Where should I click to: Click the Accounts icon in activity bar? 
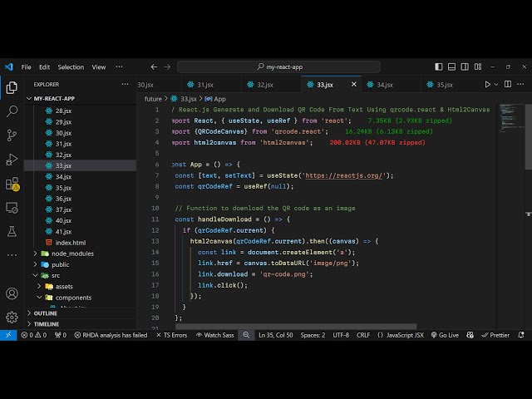click(12, 293)
